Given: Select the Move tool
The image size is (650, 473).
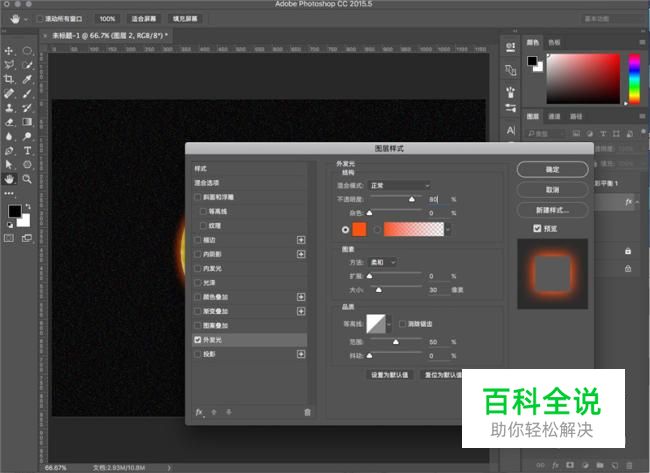Looking at the screenshot, I should coord(9,51).
